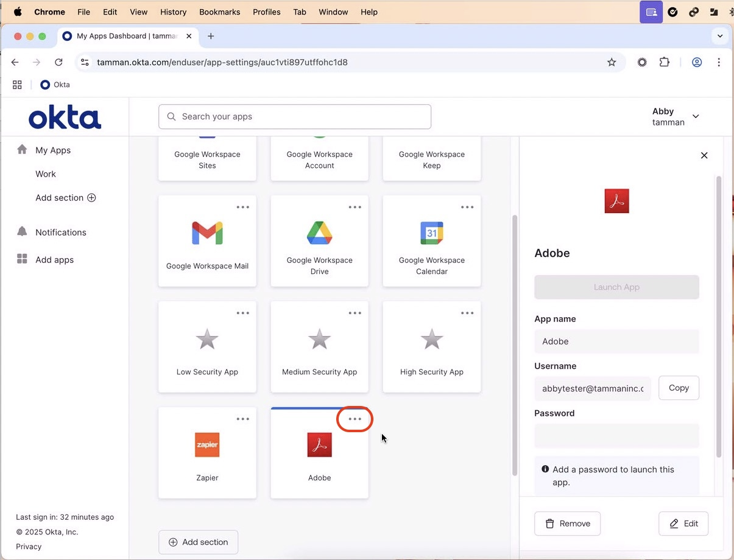Open options menu for Low Security App tile
This screenshot has height=560, width=734.
(x=242, y=313)
